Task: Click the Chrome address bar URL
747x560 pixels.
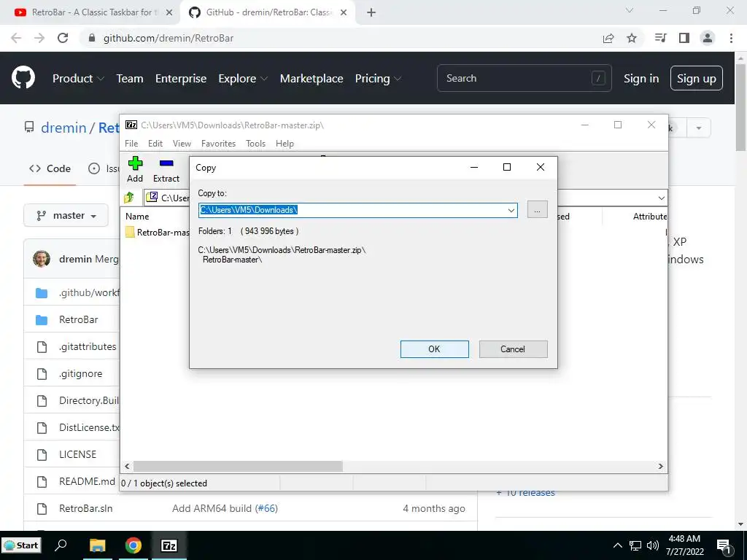Action: click(x=169, y=38)
